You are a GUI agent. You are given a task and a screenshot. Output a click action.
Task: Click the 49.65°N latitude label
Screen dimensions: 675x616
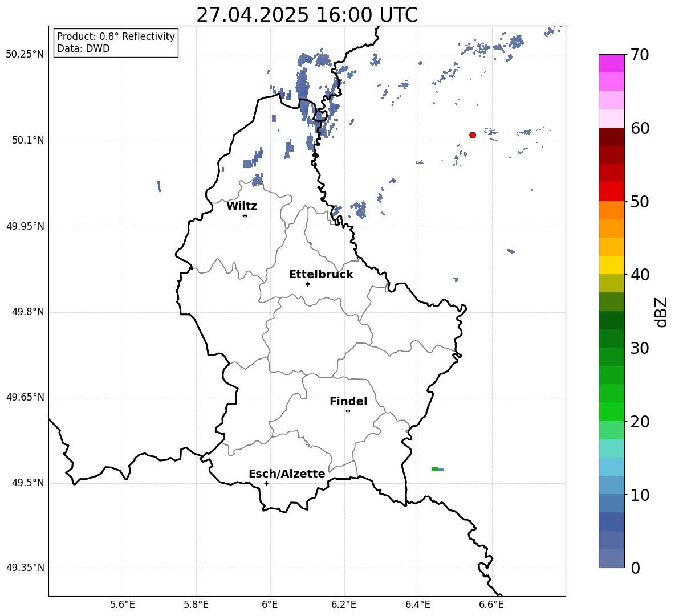25,397
